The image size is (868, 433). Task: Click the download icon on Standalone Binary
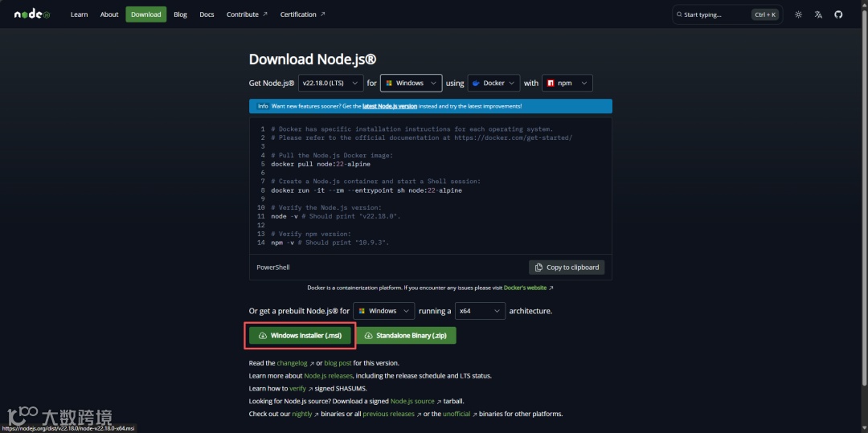[369, 336]
